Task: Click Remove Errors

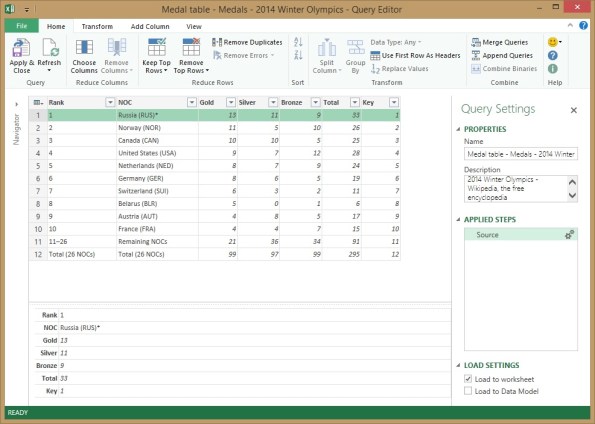Action: click(243, 55)
